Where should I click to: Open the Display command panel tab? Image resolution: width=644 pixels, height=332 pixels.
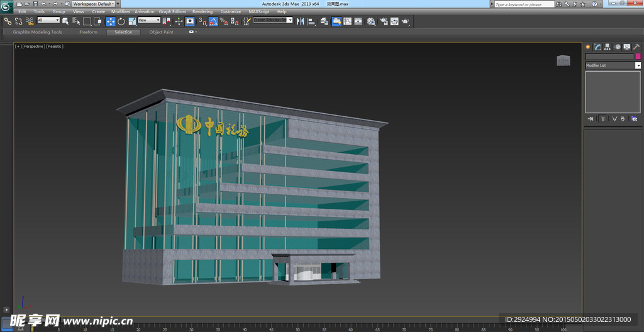[627, 47]
